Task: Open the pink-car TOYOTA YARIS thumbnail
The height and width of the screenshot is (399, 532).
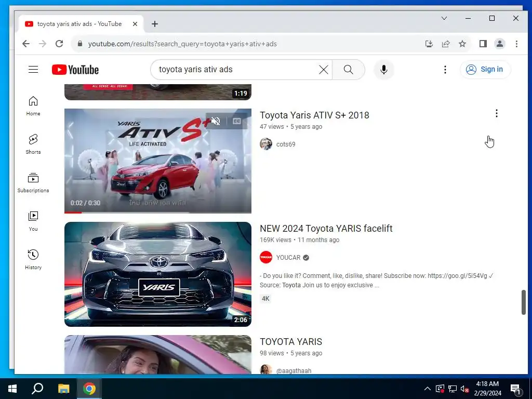Action: tap(158, 354)
